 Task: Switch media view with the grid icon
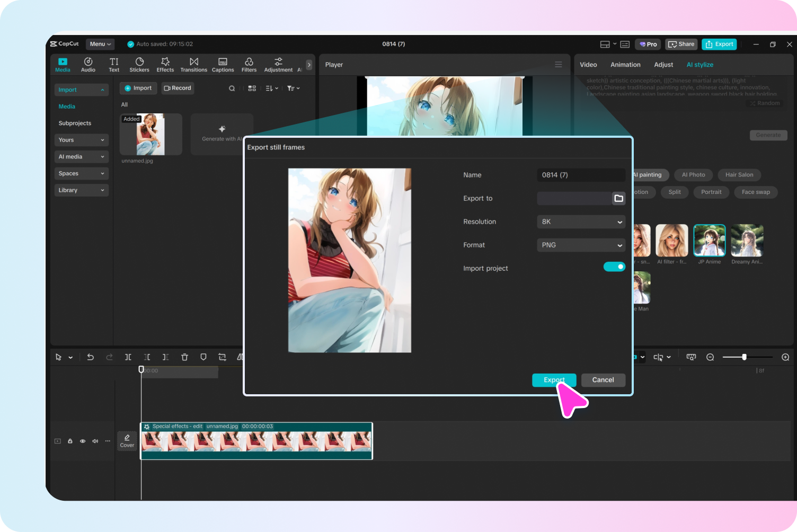click(252, 88)
